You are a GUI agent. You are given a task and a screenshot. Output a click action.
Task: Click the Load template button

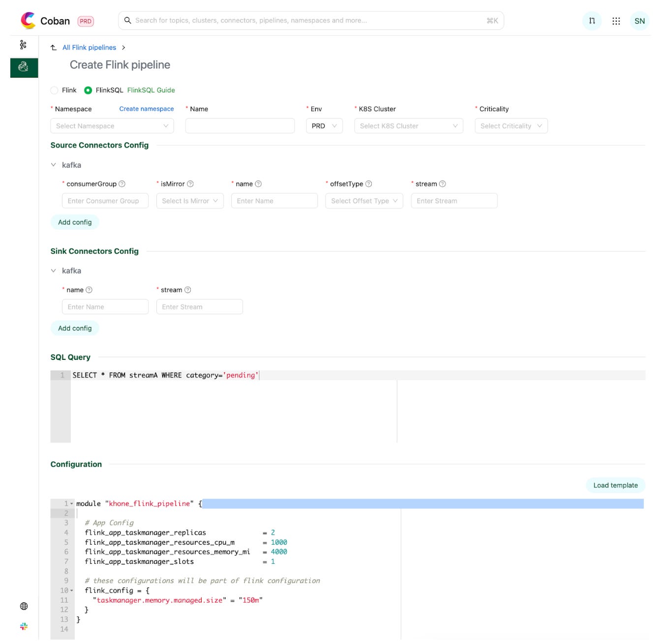tap(615, 485)
